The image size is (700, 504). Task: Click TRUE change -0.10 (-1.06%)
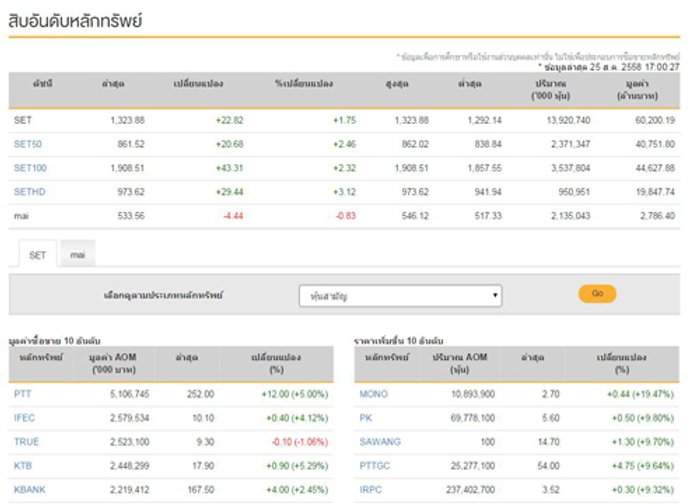[x=300, y=442]
